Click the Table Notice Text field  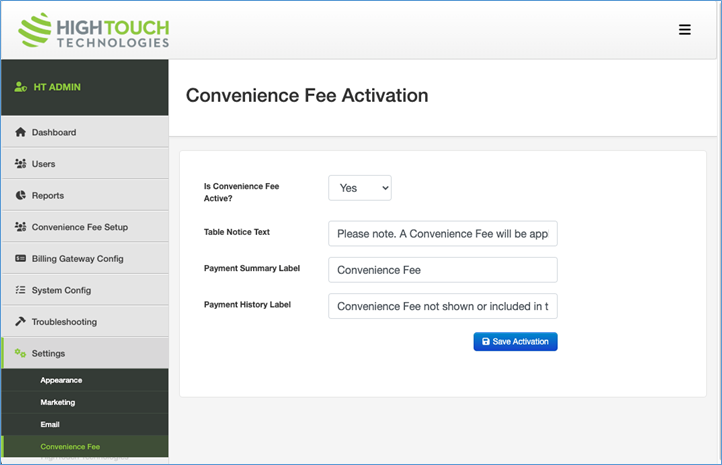(442, 234)
